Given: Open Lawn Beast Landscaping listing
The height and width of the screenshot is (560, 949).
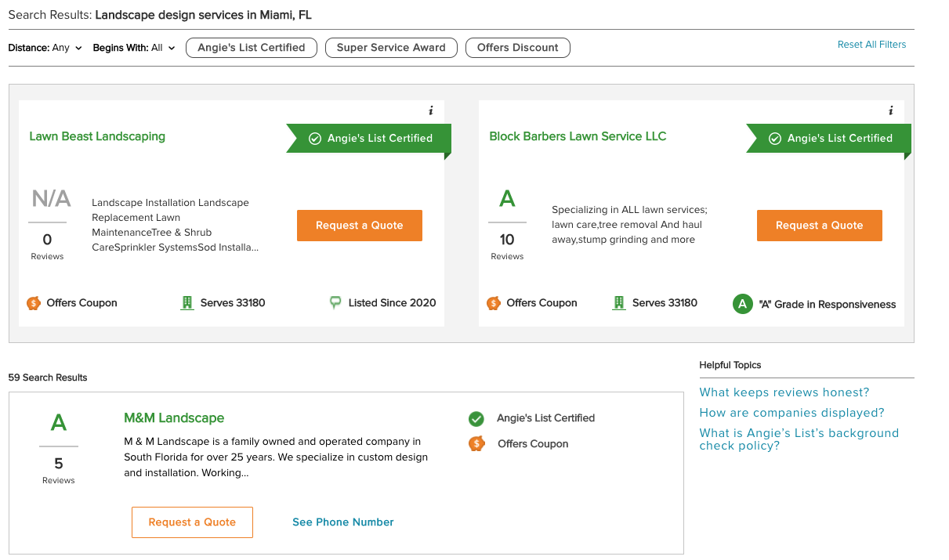Looking at the screenshot, I should point(97,136).
